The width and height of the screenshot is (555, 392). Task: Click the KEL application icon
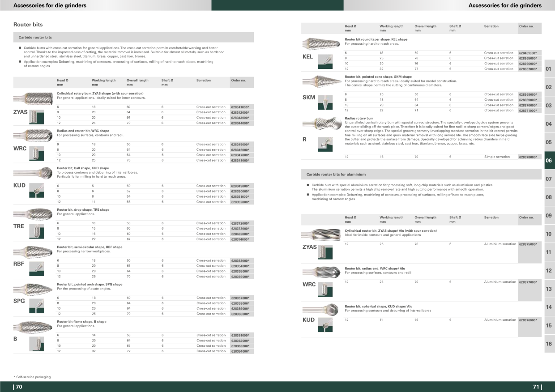[325, 61]
